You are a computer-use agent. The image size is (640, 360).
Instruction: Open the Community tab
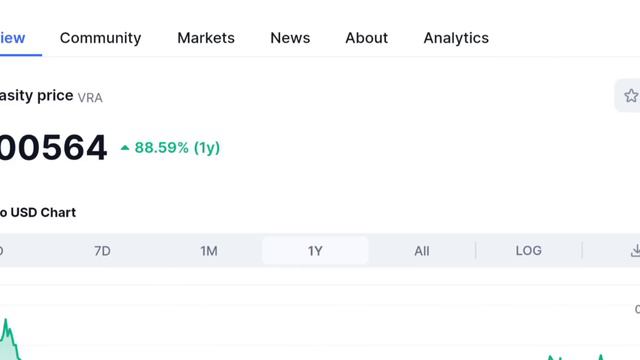tap(100, 38)
